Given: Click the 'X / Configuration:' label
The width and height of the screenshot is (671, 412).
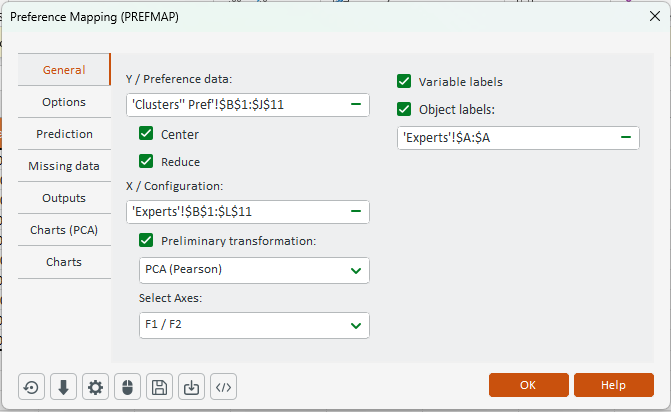Looking at the screenshot, I should coord(175,186).
